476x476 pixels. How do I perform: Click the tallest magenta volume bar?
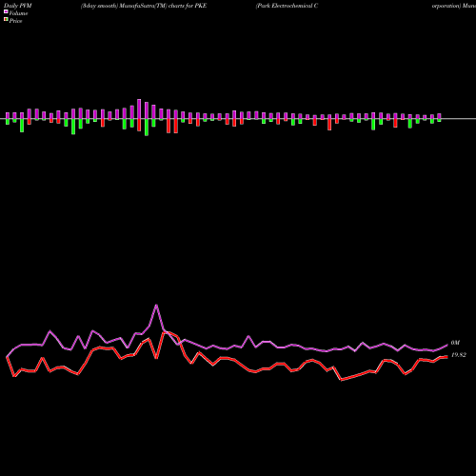click(139, 109)
